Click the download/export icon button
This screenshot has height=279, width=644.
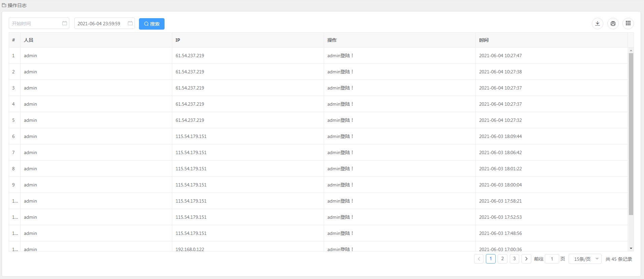tap(597, 24)
